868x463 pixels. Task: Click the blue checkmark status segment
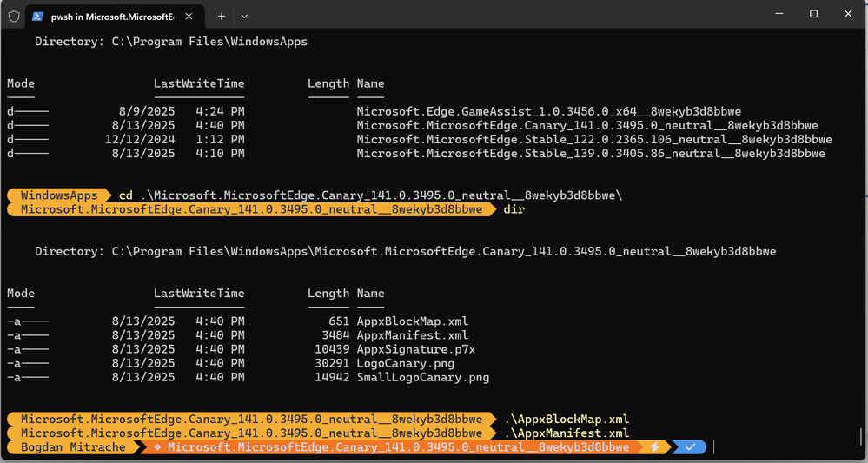[x=690, y=447]
